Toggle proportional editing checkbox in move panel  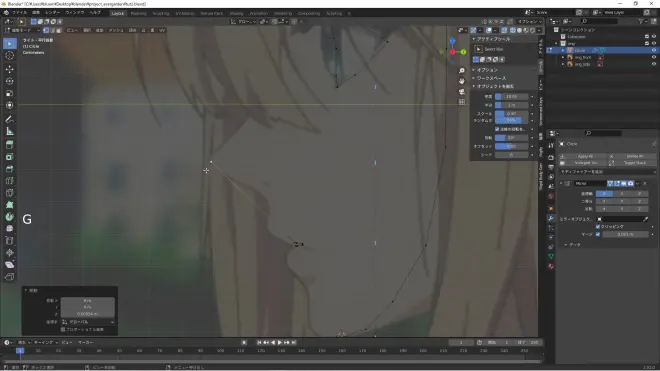click(x=63, y=329)
